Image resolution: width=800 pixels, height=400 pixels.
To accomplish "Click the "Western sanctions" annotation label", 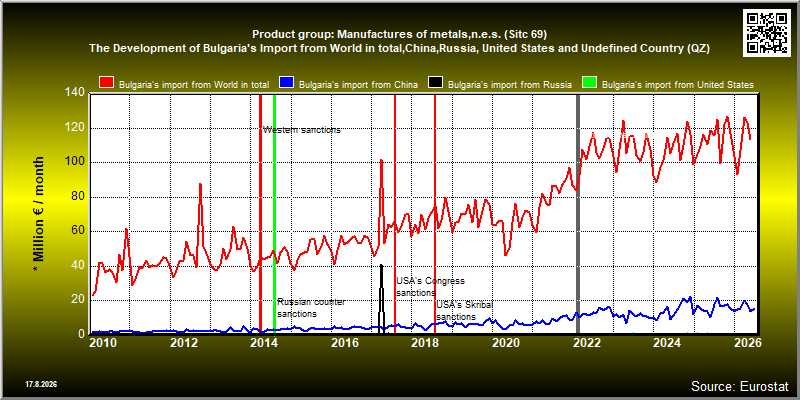I will click(302, 130).
